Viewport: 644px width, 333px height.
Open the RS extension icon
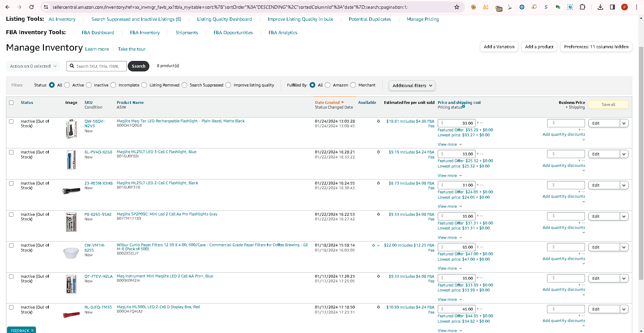(558, 7)
